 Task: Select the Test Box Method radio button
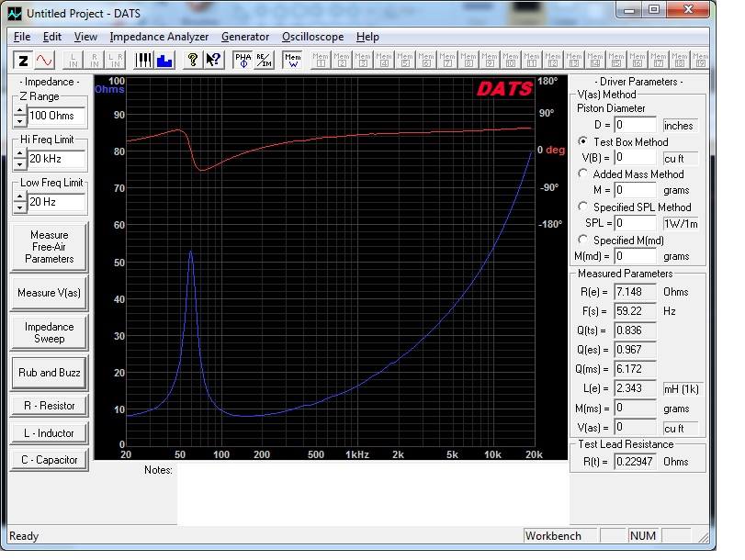pyautogui.click(x=582, y=141)
